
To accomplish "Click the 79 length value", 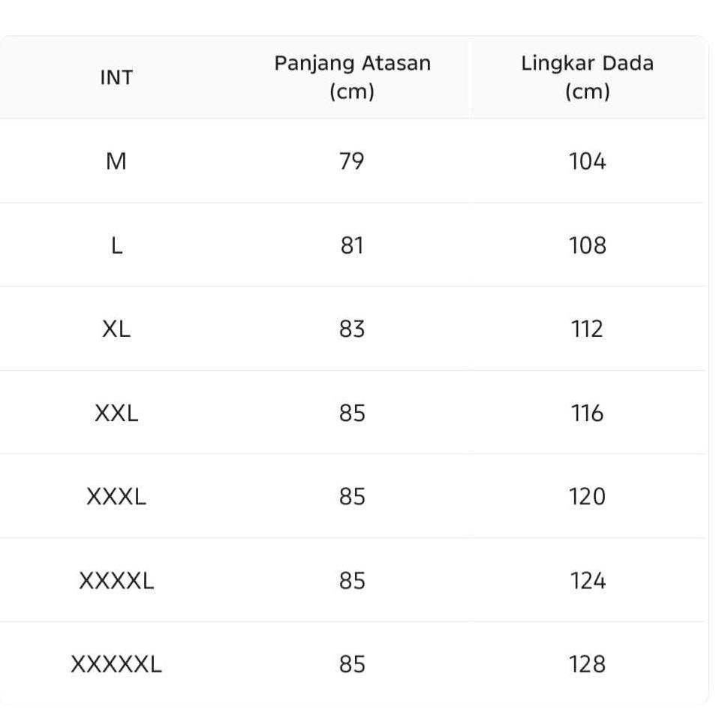I will coord(352,161).
